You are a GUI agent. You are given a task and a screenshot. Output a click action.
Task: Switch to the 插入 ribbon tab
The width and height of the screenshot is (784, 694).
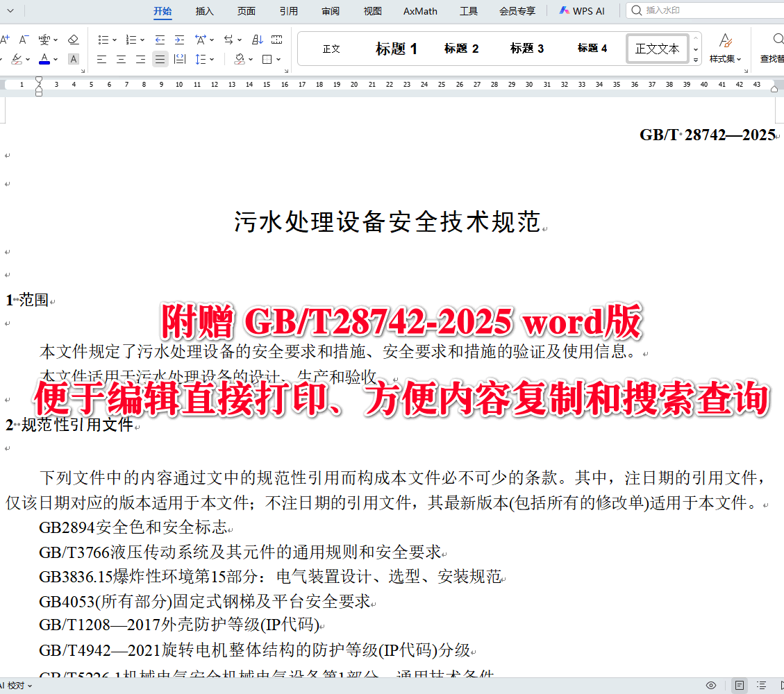point(204,11)
